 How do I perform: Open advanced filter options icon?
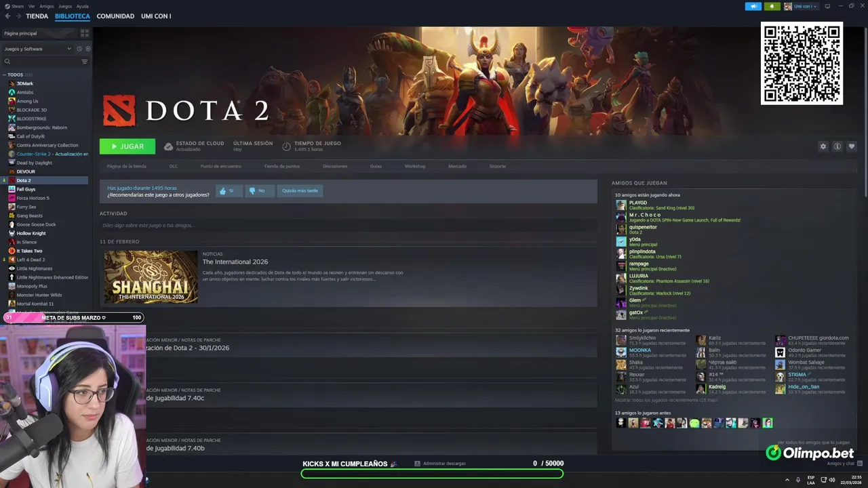[85, 62]
